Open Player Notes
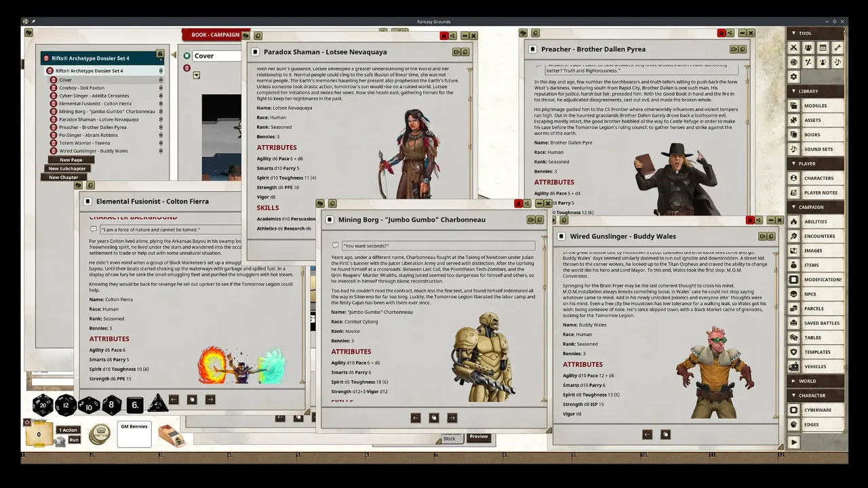The height and width of the screenshot is (488, 868). [816, 192]
